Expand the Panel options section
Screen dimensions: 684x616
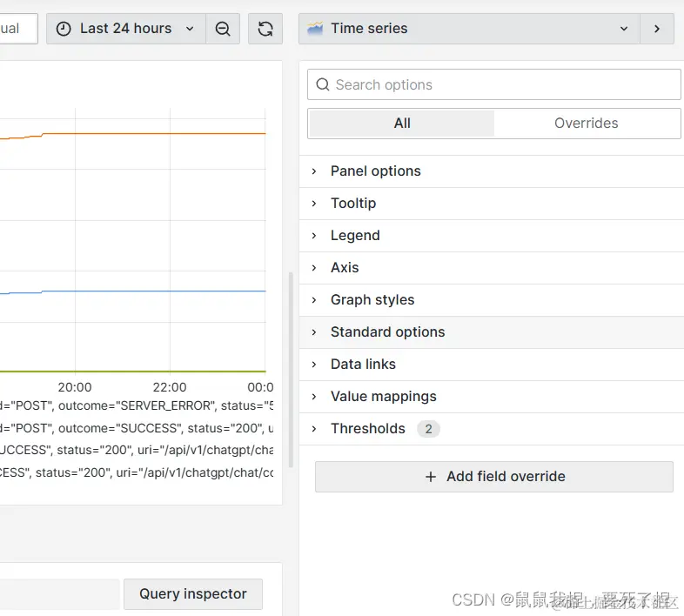coord(491,171)
